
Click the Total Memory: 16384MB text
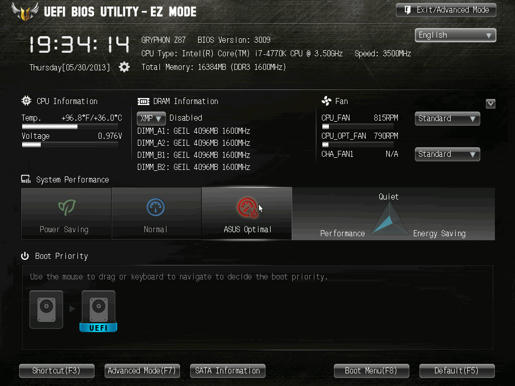click(x=214, y=67)
